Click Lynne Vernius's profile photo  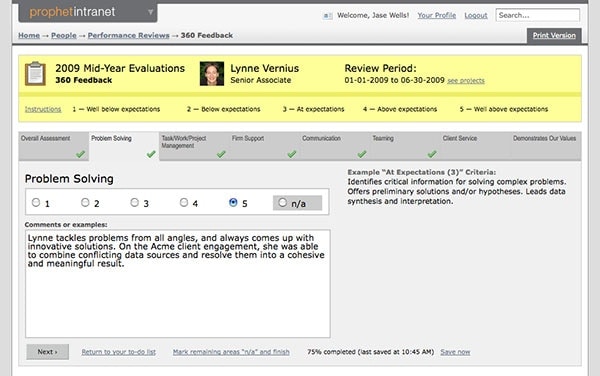tap(212, 73)
